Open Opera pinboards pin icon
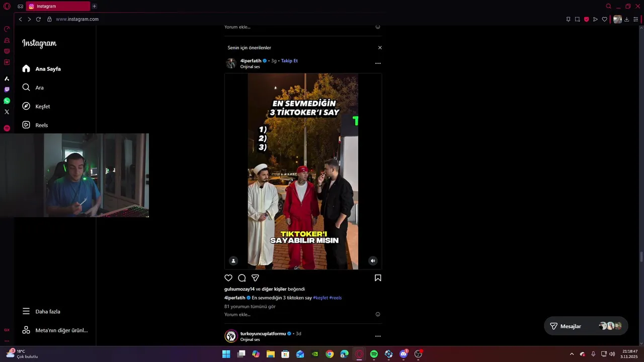The image size is (644, 362). point(568,19)
